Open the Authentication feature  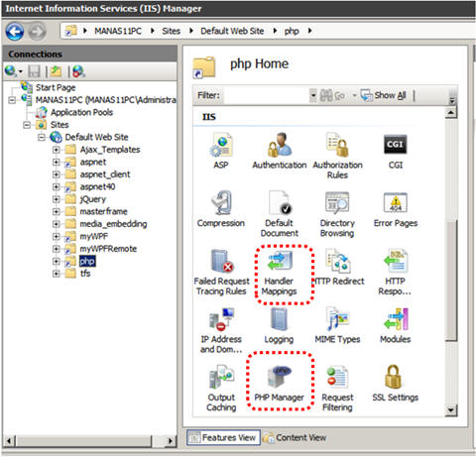tap(280, 152)
